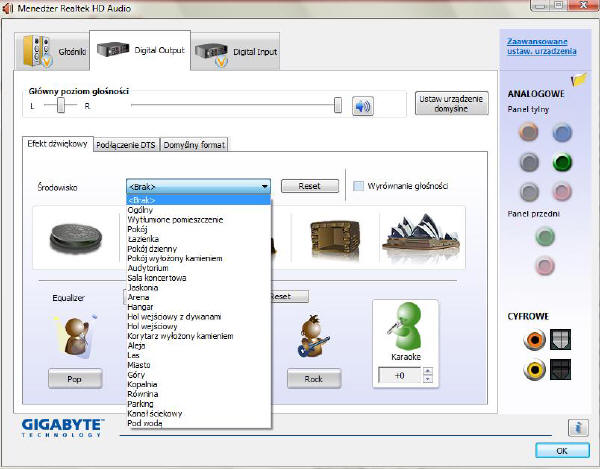Select Hol wejściowy z dywanami entry
Image resolution: width=600 pixels, height=469 pixels.
coord(198,316)
